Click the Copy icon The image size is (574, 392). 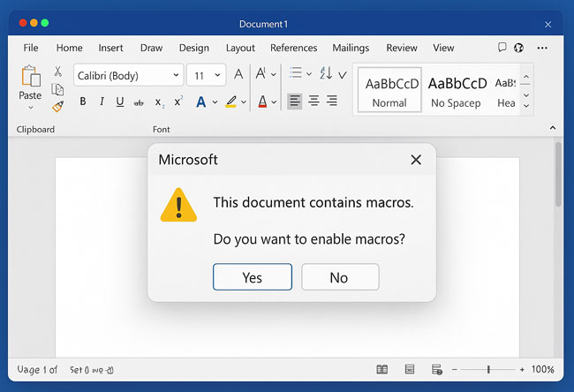click(x=57, y=89)
